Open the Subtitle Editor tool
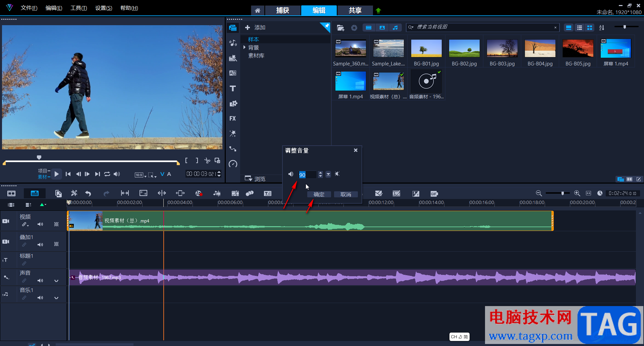The image size is (644, 346). 268,193
